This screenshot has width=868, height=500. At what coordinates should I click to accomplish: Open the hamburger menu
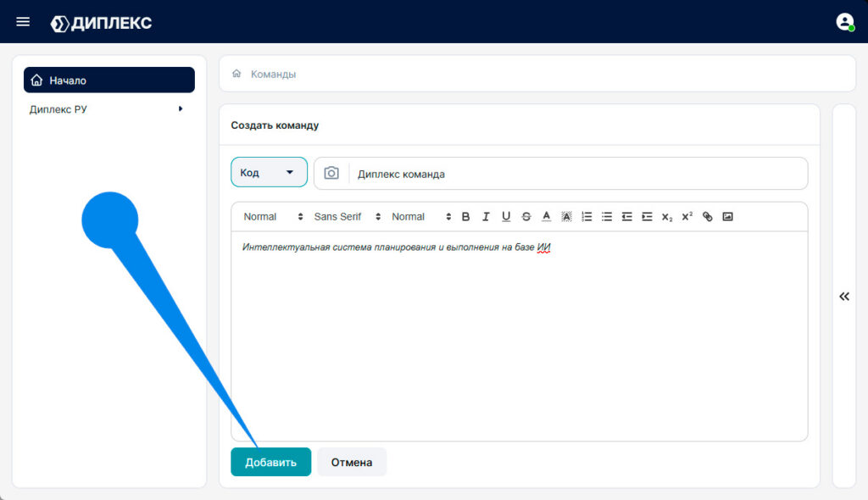pyautogui.click(x=23, y=22)
